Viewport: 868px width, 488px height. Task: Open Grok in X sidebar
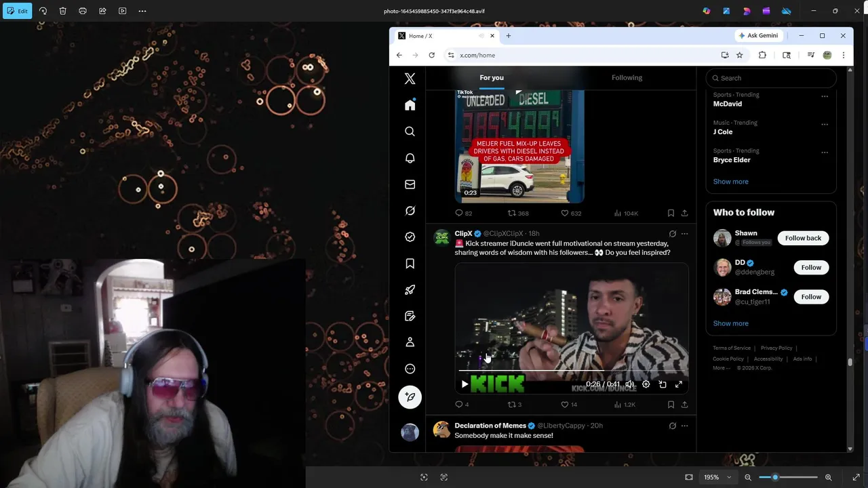(x=410, y=211)
